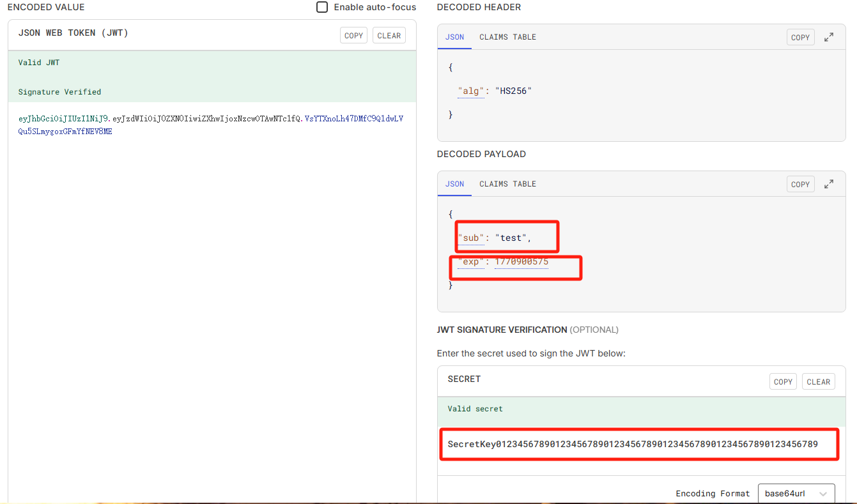Clear the secret field
Viewport: 857px width, 504px height.
pos(818,382)
